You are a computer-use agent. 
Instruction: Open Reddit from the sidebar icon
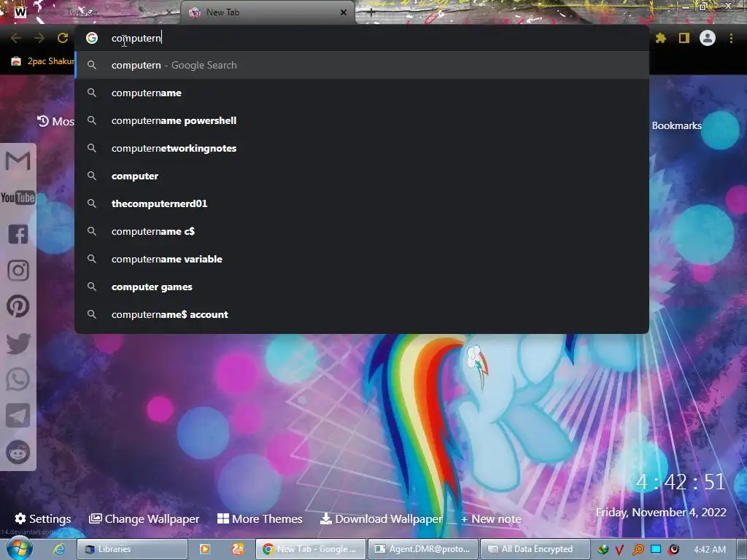pos(18,452)
